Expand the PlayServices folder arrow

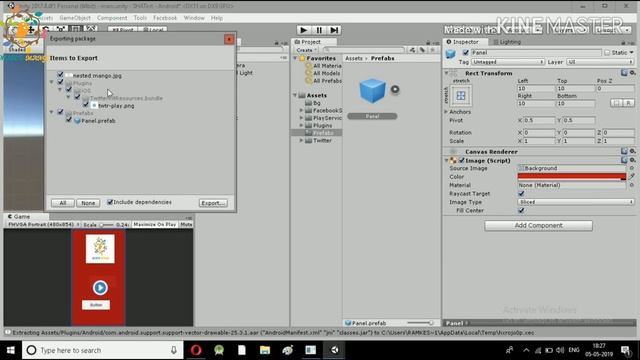301,118
